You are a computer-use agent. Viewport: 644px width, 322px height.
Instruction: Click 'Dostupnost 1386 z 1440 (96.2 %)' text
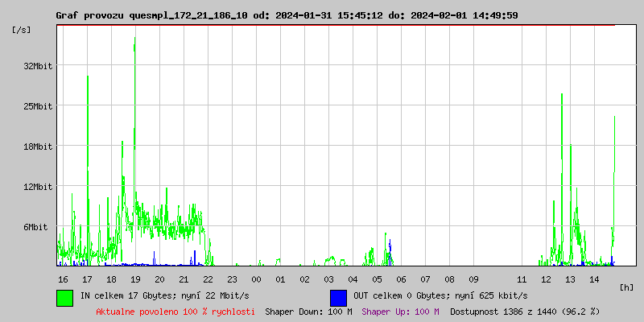(x=525, y=312)
